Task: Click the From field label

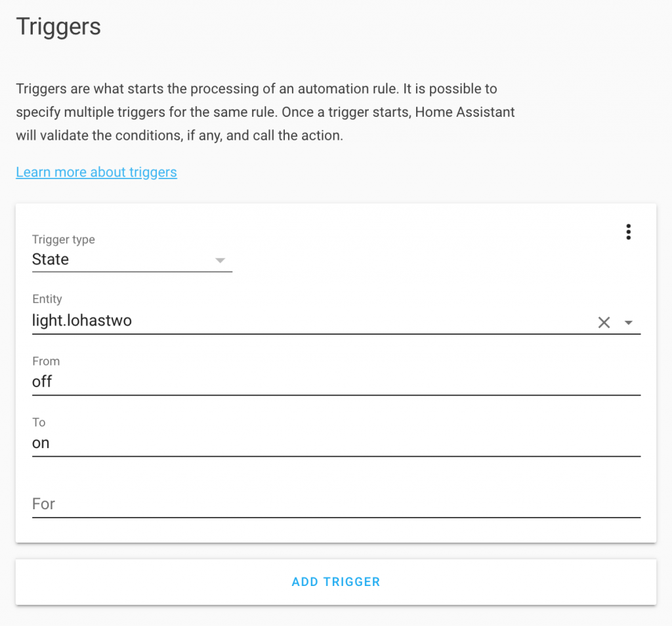Action: [46, 361]
